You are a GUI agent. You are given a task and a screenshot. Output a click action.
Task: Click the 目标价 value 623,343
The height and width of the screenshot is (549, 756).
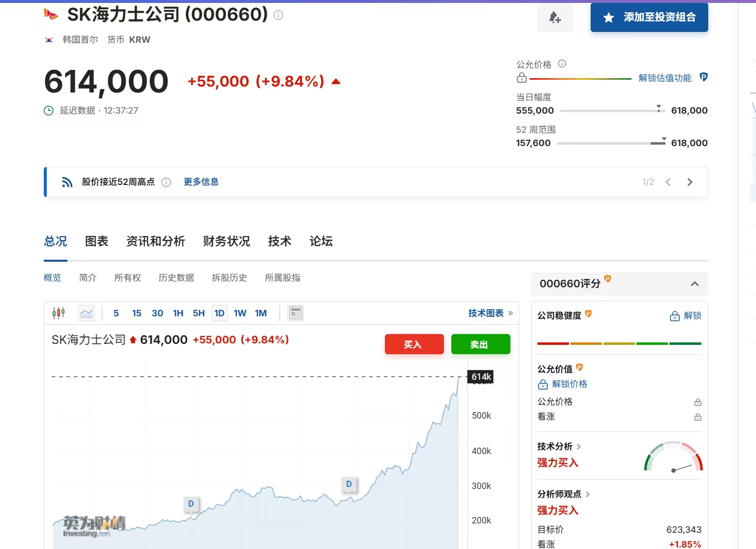pyautogui.click(x=684, y=530)
